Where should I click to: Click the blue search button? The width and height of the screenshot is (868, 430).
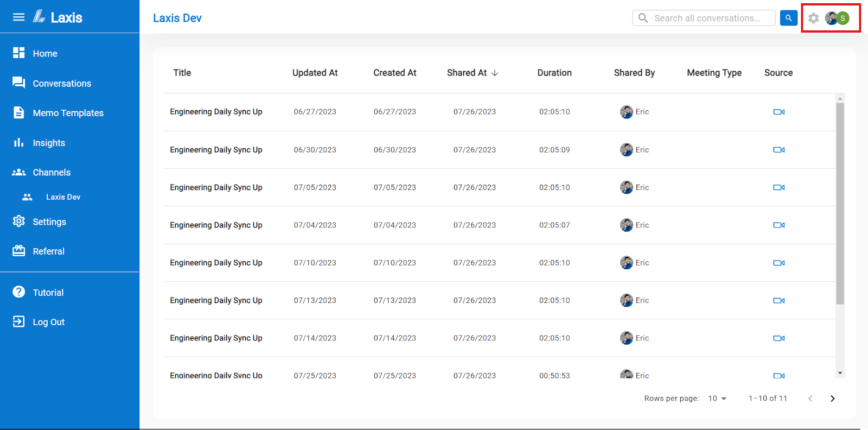[x=788, y=18]
